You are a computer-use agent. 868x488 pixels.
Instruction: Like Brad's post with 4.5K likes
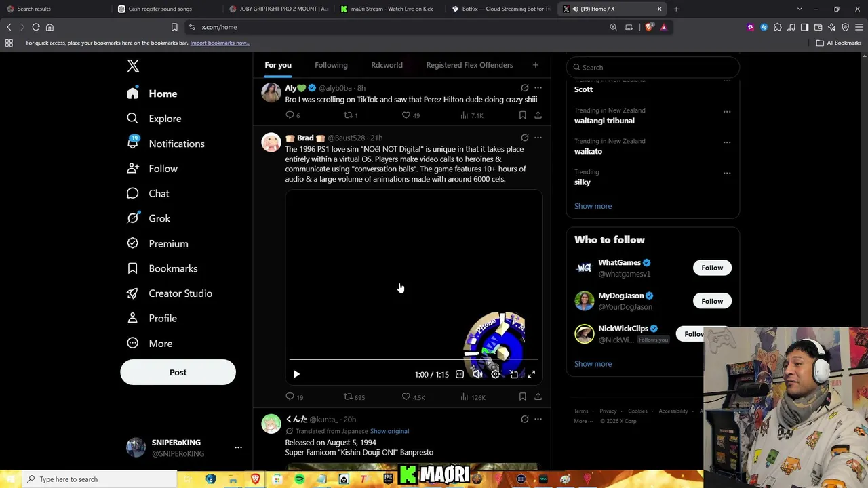[413, 396]
